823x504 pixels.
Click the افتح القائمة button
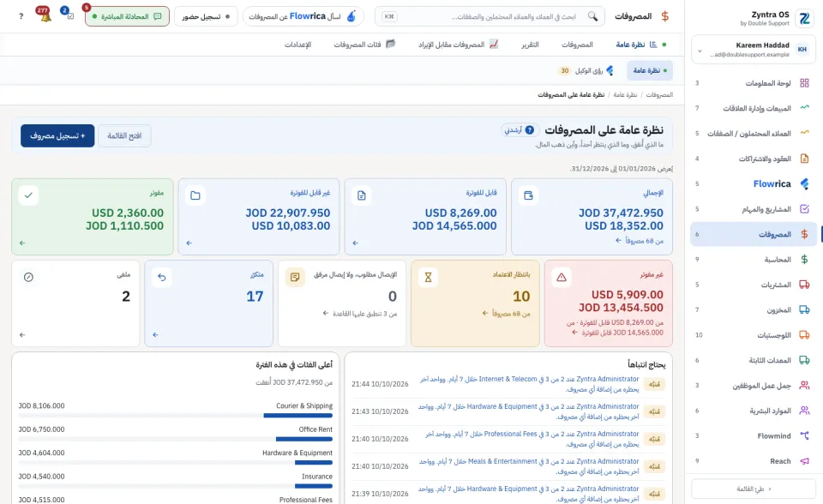click(124, 135)
